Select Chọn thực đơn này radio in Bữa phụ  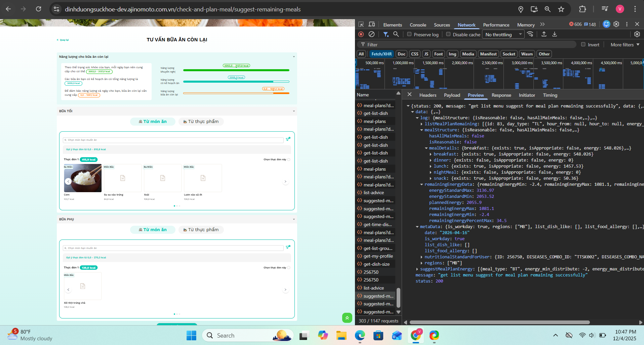[289, 268]
